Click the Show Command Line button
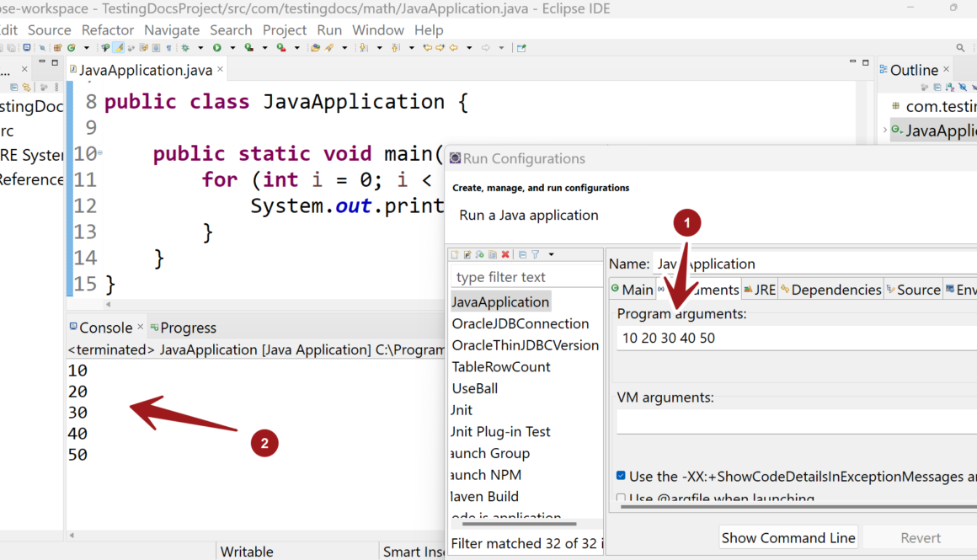Image resolution: width=977 pixels, height=560 pixels. pyautogui.click(x=788, y=537)
